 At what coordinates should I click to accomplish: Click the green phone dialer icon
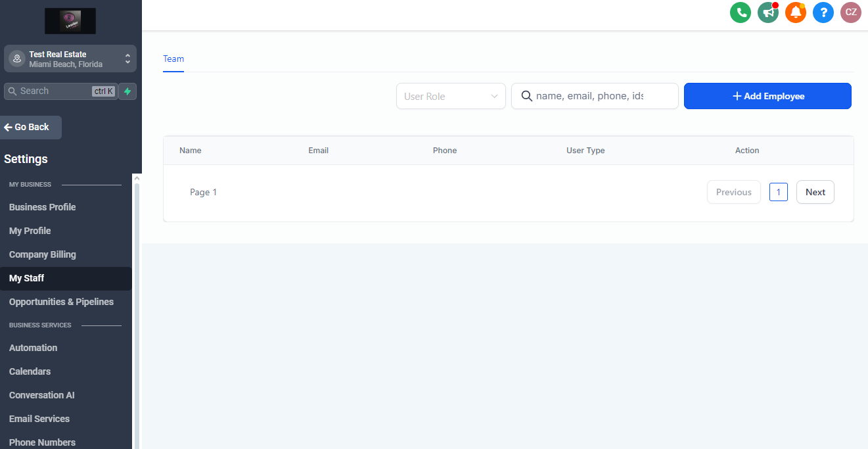741,12
